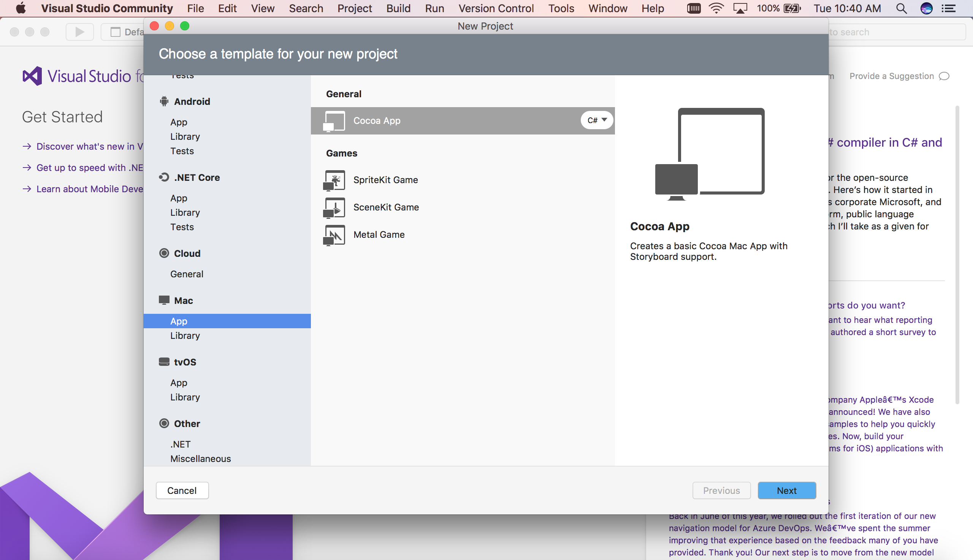973x560 pixels.
Task: Open the Tools menu
Action: (561, 8)
